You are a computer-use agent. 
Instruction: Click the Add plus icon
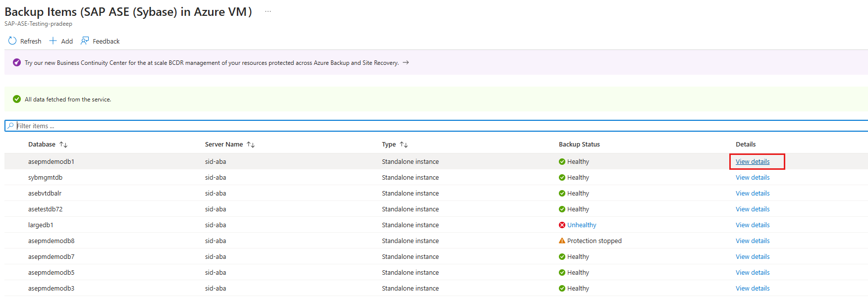point(53,41)
